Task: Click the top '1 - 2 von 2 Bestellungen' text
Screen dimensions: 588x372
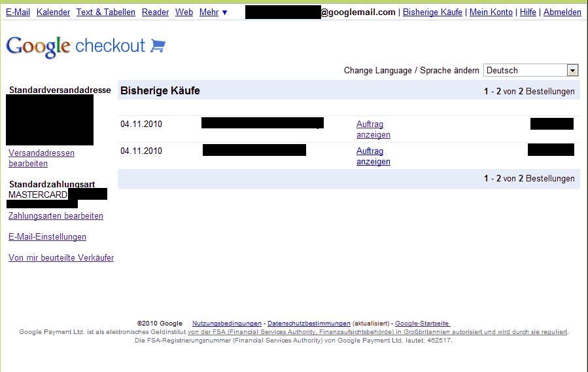Action: 529,91
